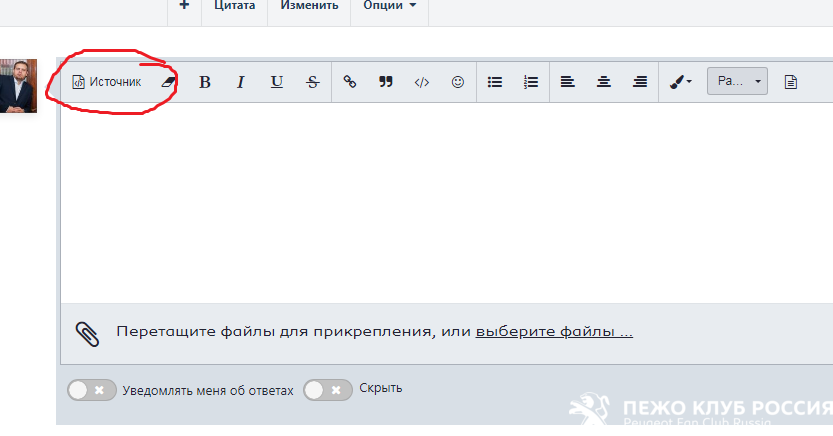Screen dimensions: 833x436
Task: Click the user avatar photo
Action: point(18,86)
